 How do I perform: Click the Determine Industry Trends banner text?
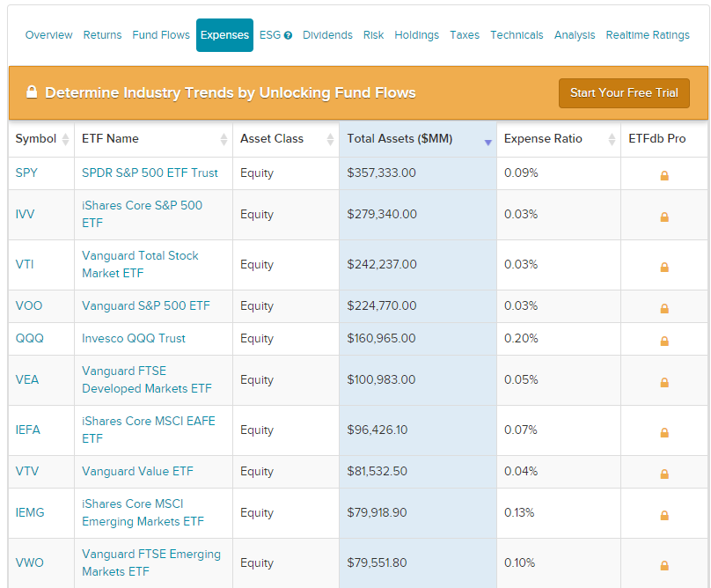pos(231,92)
